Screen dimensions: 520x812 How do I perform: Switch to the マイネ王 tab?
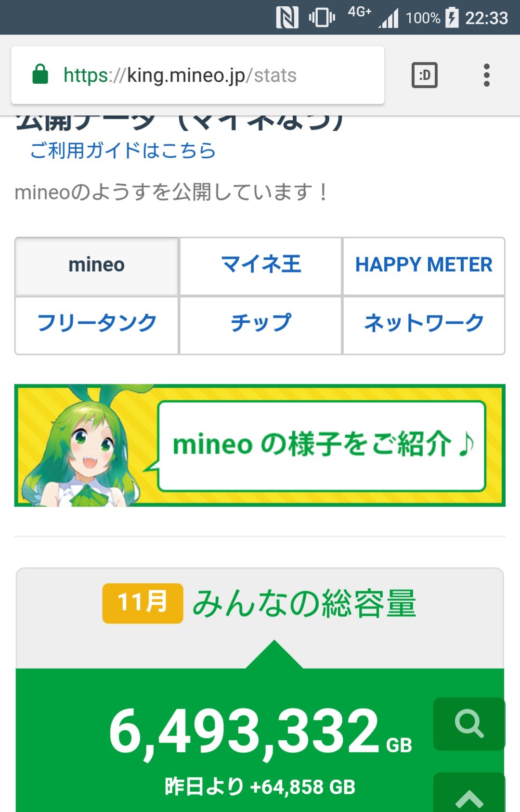click(260, 266)
